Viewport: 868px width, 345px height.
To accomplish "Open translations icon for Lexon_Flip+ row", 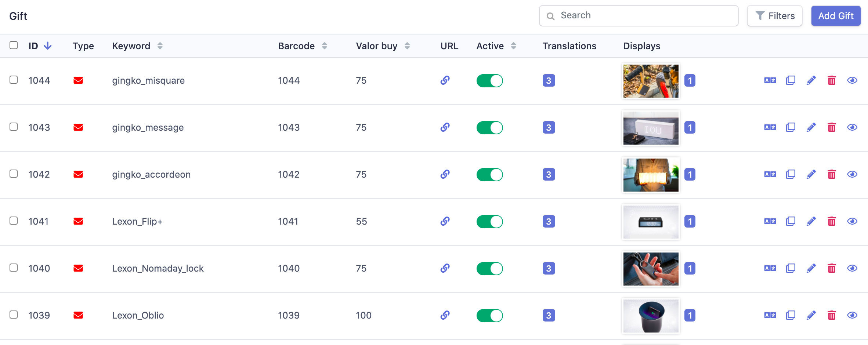I will click(770, 221).
